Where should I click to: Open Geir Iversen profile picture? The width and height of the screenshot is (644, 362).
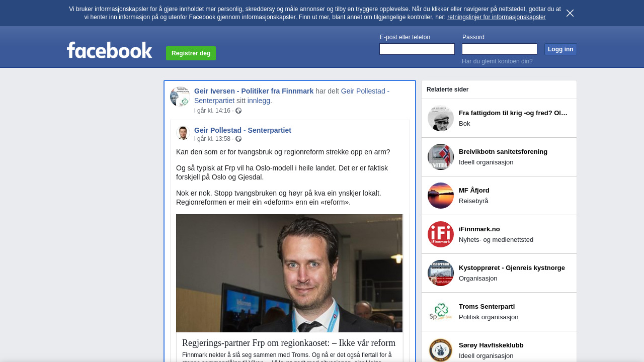click(180, 97)
